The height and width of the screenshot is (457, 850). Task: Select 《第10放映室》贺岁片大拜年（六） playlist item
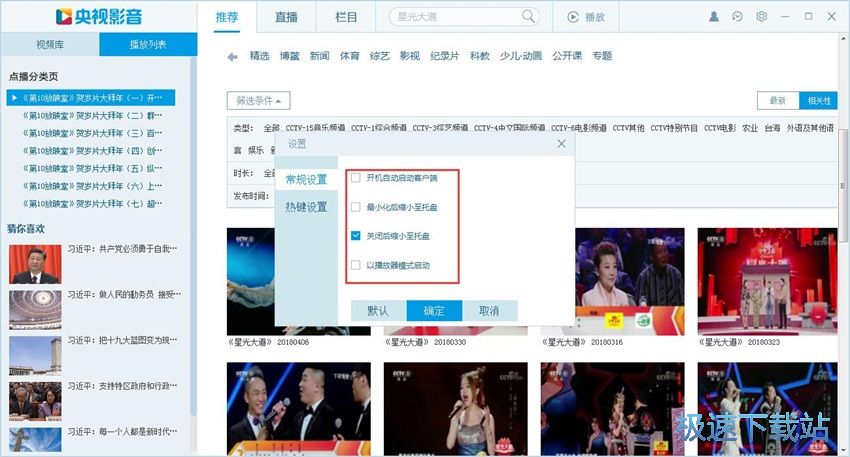(92, 186)
